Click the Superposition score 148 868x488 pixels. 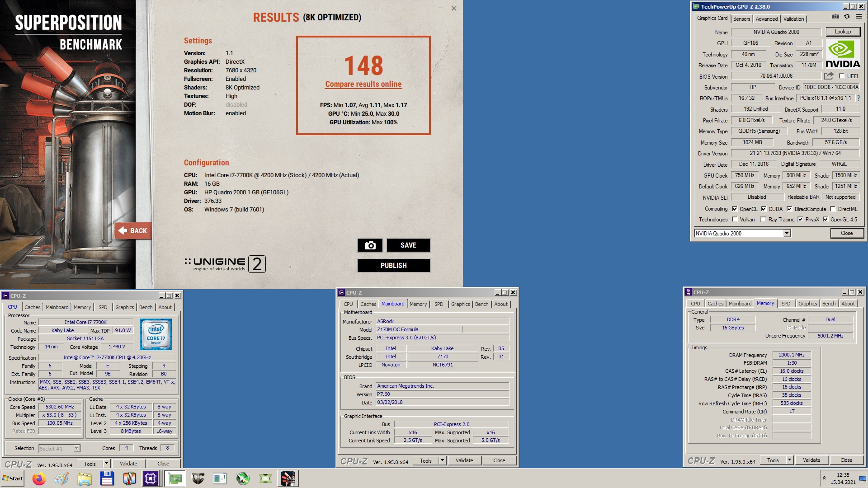coord(363,66)
